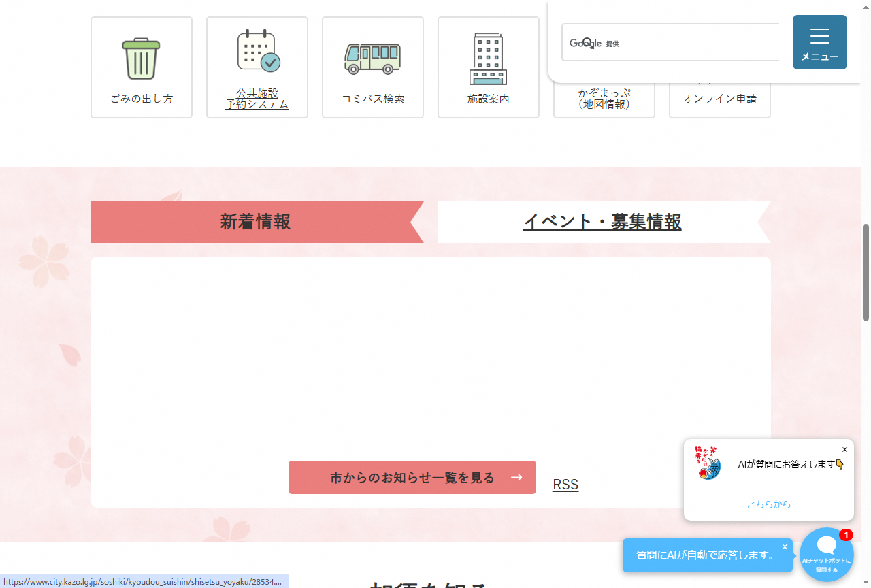Open the hamburger メニュー navigation panel
Viewport: 871px width, 588px height.
pyautogui.click(x=819, y=42)
